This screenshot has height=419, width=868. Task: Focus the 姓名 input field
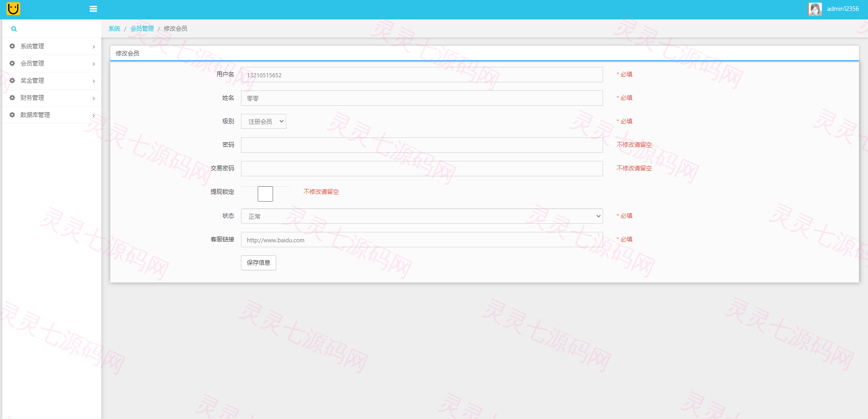tap(422, 98)
